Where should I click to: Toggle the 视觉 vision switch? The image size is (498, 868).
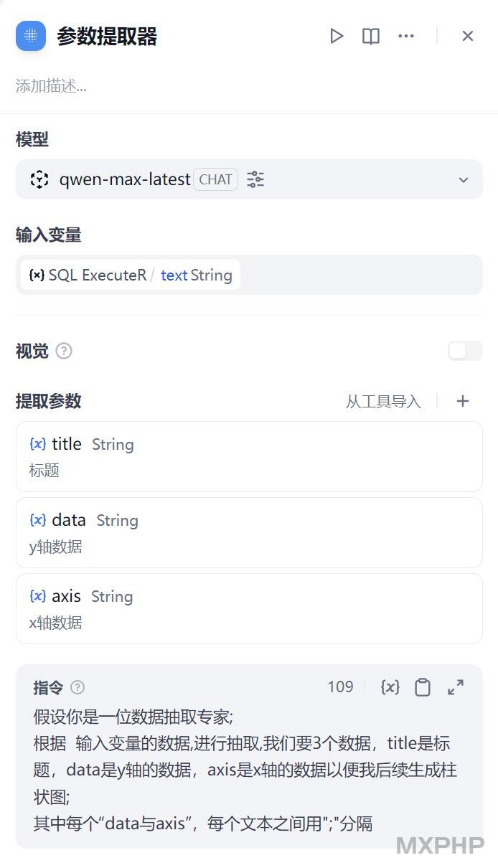point(465,351)
